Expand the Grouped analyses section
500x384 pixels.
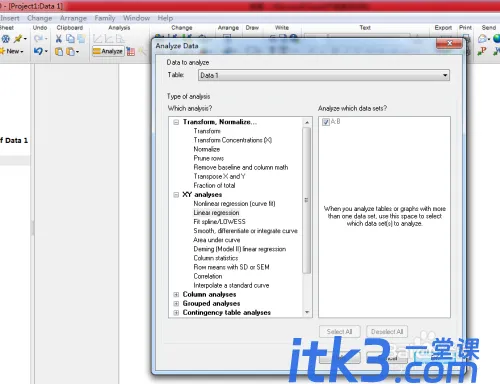tap(176, 304)
